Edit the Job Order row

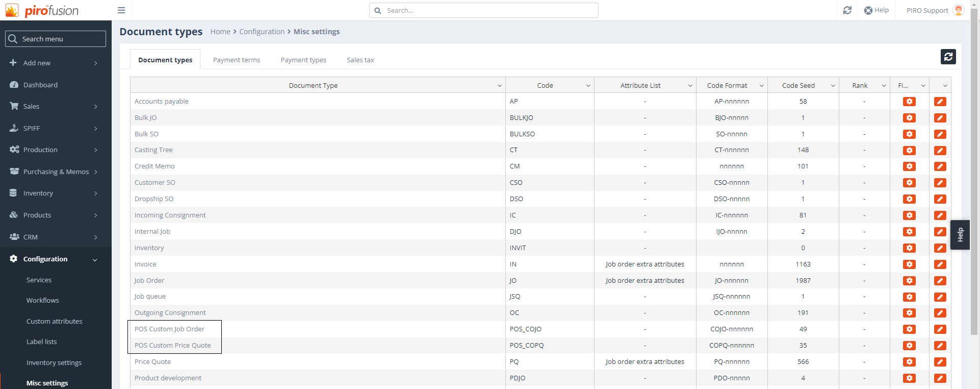tap(940, 281)
